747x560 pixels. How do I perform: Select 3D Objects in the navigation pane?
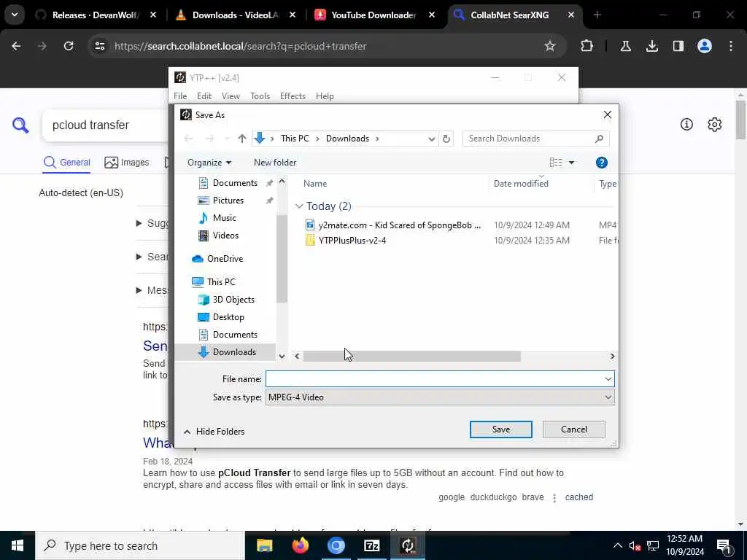coord(233,300)
